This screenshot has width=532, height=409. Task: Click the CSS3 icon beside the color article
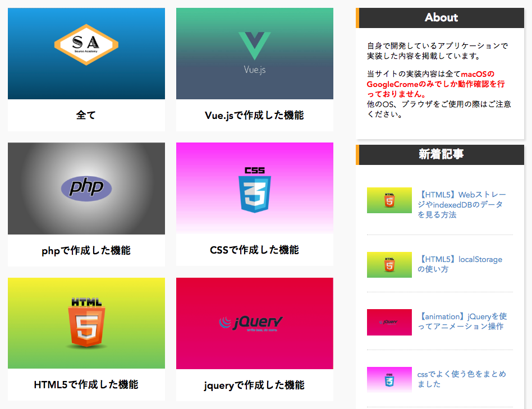pyautogui.click(x=389, y=379)
